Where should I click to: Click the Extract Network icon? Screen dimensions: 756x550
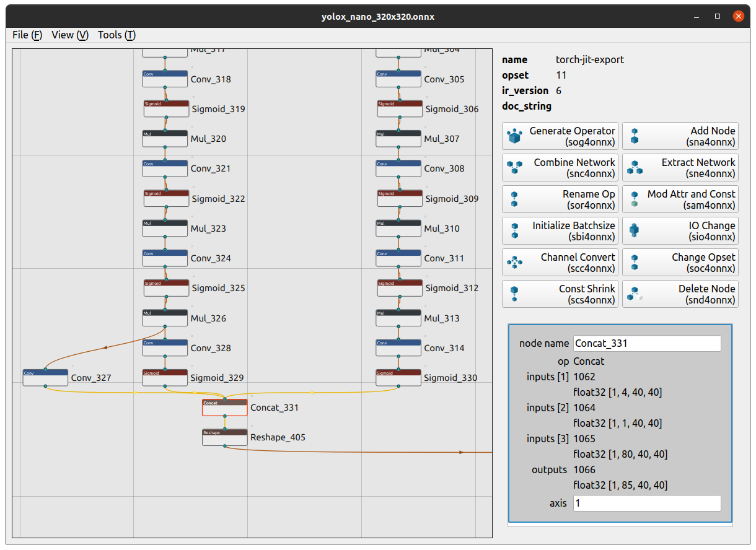pyautogui.click(x=634, y=168)
